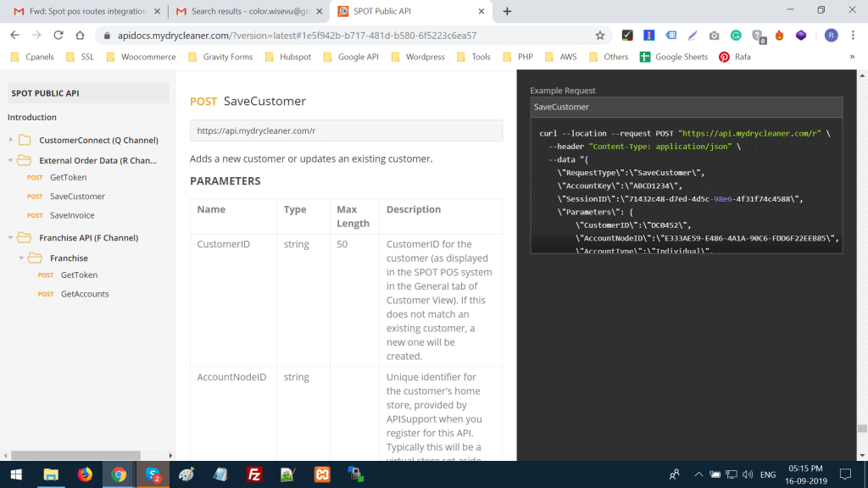The image size is (868, 488).
Task: Launch Firefox from the taskbar
Action: pyautogui.click(x=85, y=474)
